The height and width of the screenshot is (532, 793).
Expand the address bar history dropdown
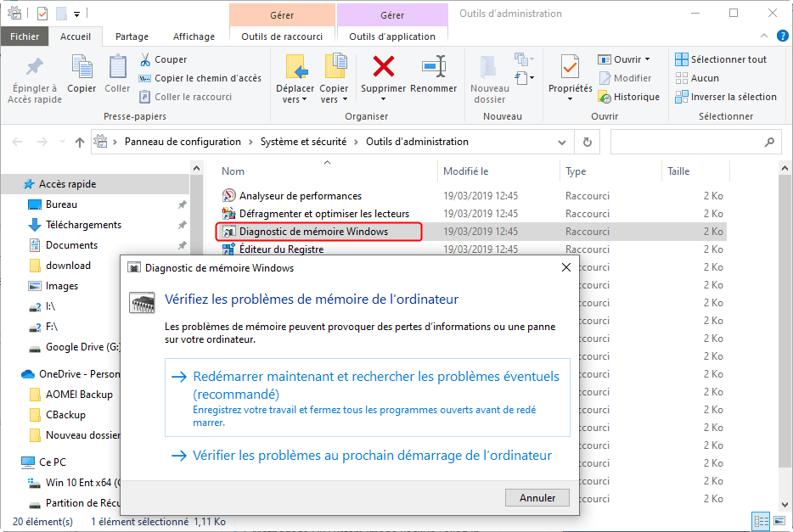[562, 143]
